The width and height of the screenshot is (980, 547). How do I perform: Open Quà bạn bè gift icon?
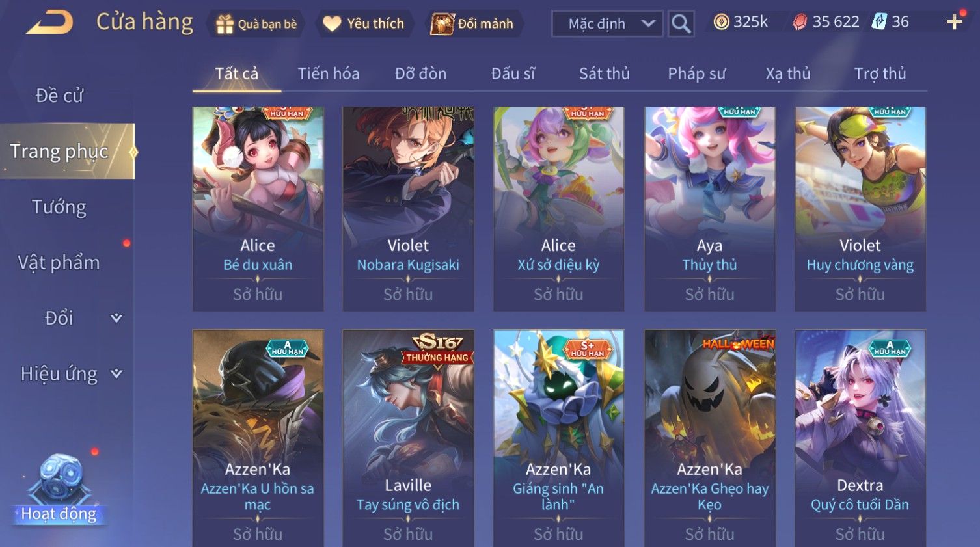click(x=225, y=25)
